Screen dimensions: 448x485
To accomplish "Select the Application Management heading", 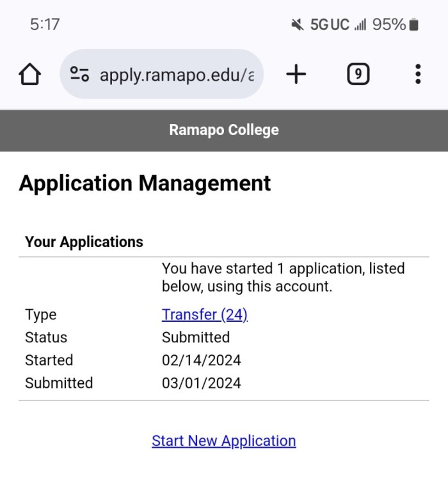I will (145, 184).
